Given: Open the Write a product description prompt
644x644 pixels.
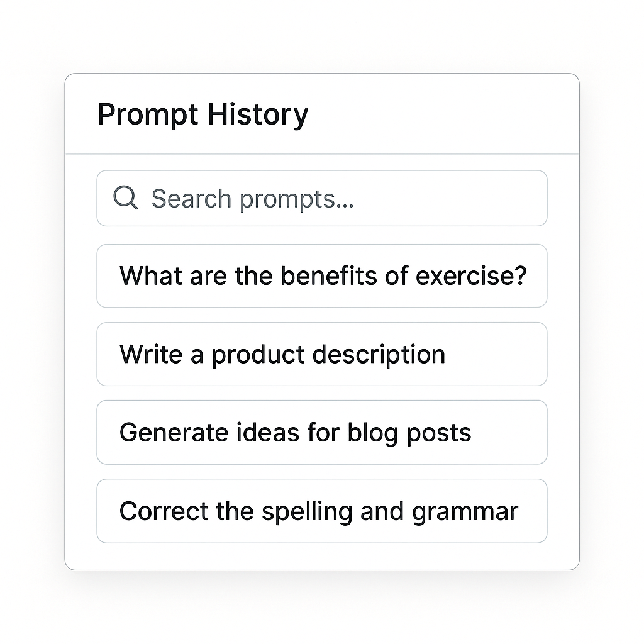Looking at the screenshot, I should coord(322,354).
